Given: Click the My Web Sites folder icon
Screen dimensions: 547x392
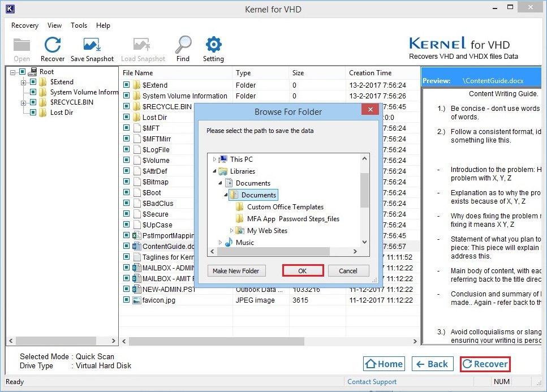Looking at the screenshot, I should pyautogui.click(x=240, y=231).
